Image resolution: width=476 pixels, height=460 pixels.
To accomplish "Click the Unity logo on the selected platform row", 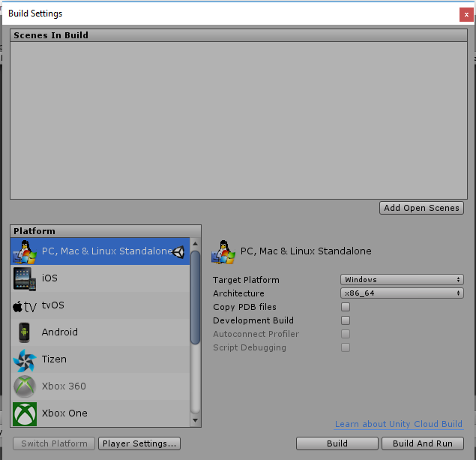I will 179,252.
